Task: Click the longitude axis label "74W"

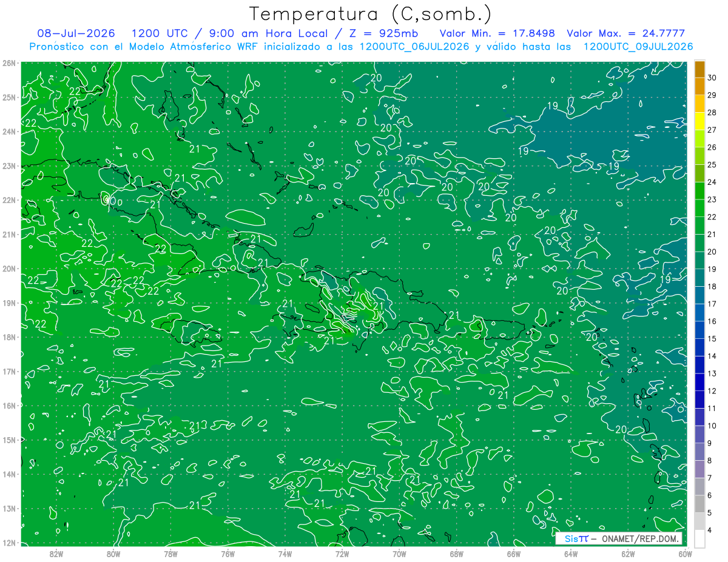Action: [x=285, y=554]
